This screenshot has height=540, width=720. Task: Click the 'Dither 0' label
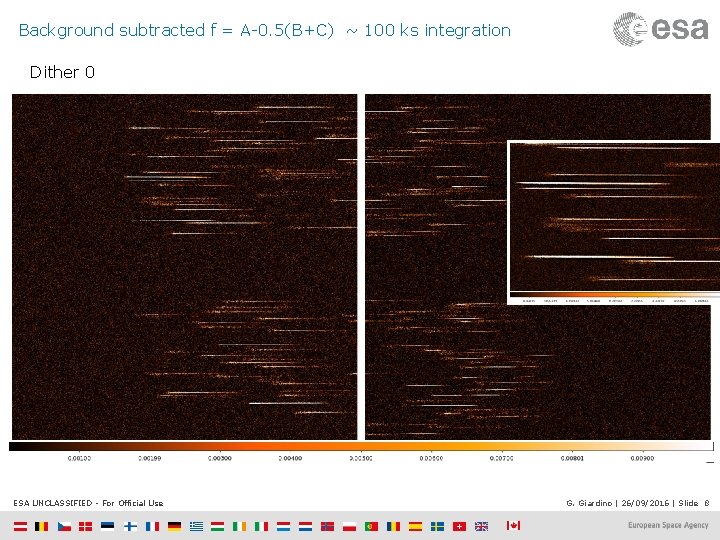[62, 73]
